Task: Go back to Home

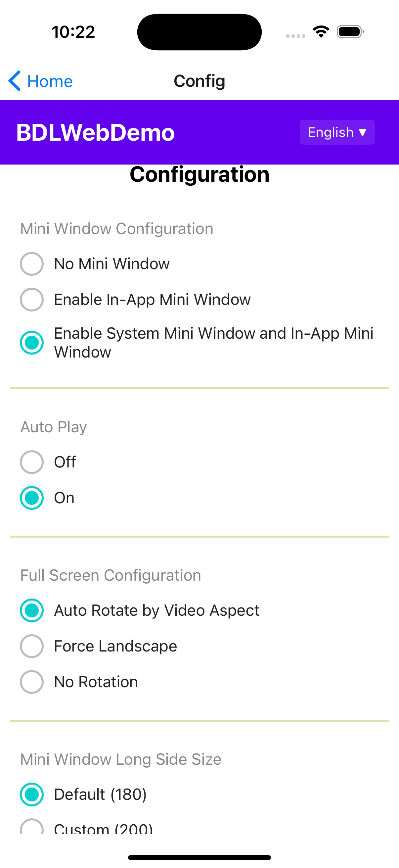Action: point(50,81)
